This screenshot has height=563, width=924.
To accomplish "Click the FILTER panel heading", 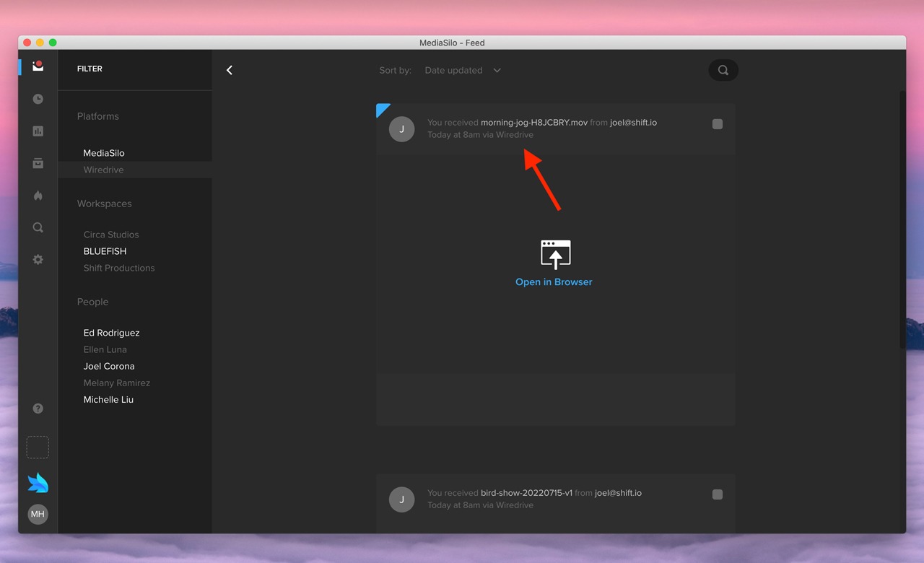I will pyautogui.click(x=90, y=69).
